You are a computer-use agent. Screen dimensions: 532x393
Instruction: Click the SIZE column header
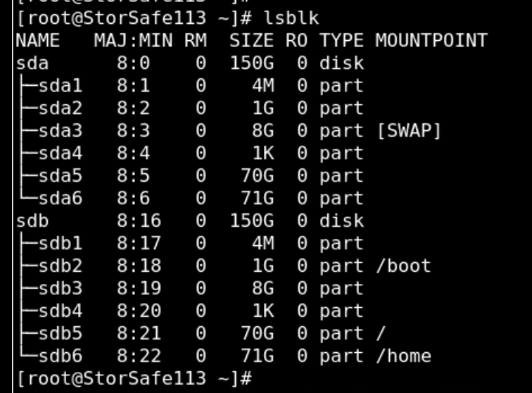[251, 41]
